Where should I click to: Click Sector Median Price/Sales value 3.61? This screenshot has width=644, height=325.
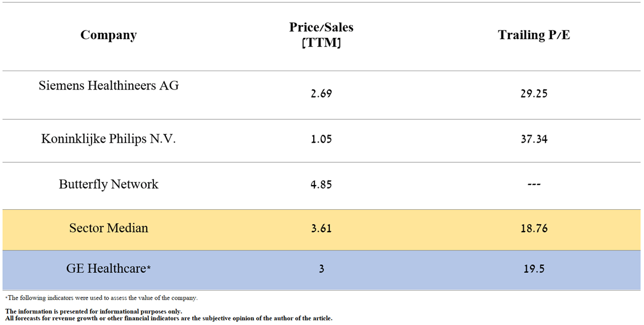pyautogui.click(x=321, y=228)
